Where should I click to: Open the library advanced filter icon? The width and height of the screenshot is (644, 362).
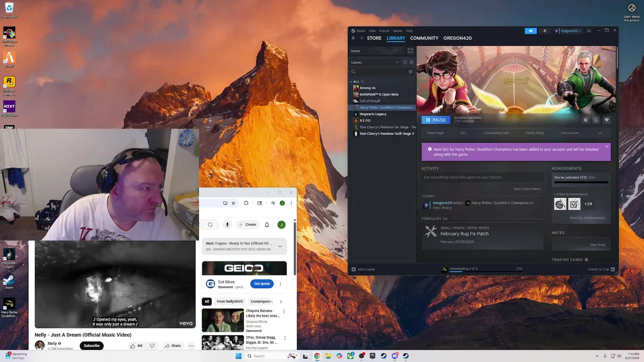(x=411, y=72)
